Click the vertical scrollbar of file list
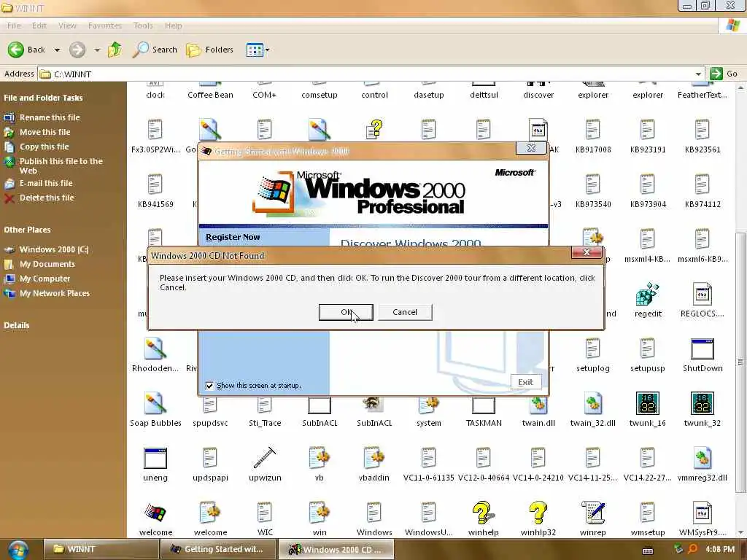Image resolution: width=747 pixels, height=560 pixels. coord(740,362)
